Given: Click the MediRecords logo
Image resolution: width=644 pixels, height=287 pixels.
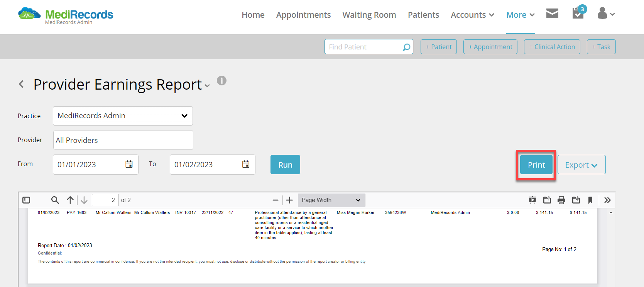Looking at the screenshot, I should pyautogui.click(x=66, y=15).
